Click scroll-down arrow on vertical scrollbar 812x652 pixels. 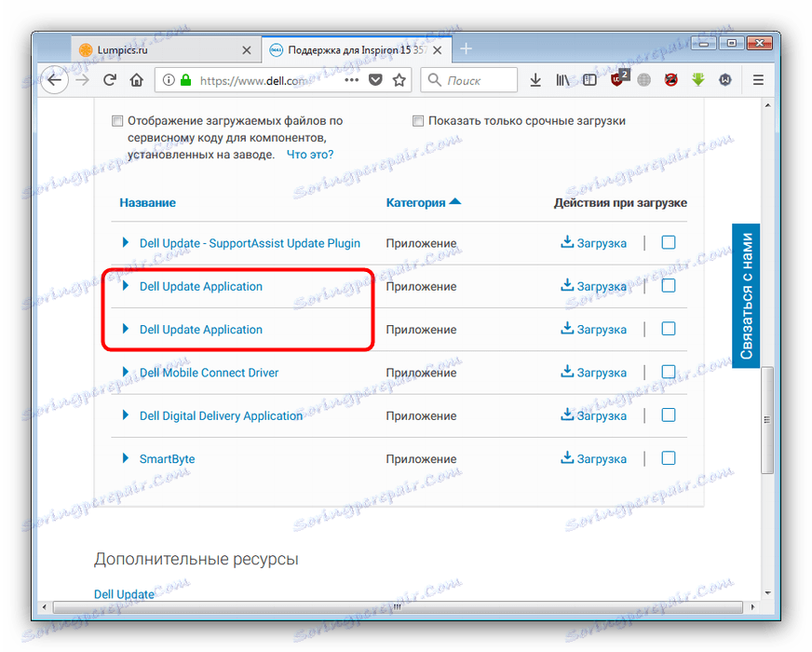[767, 593]
